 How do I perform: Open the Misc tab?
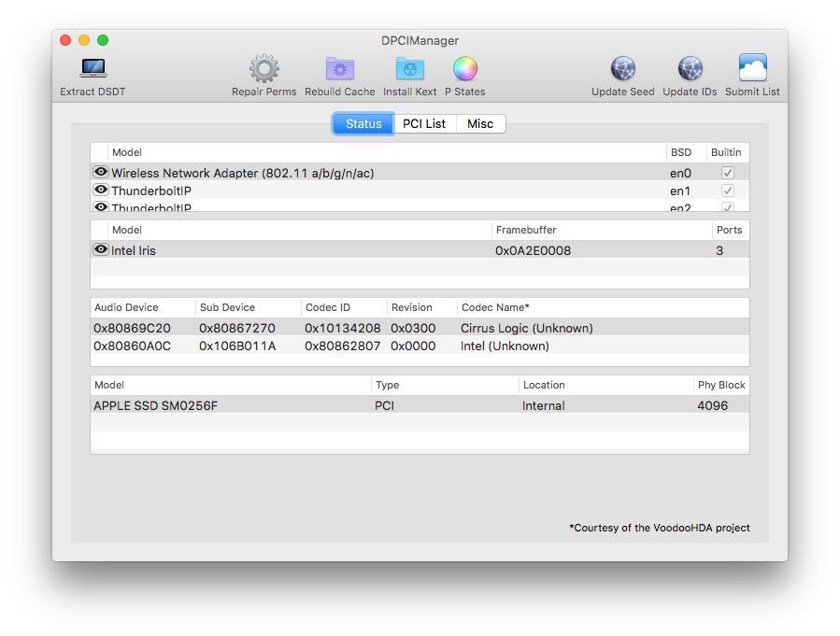480,123
